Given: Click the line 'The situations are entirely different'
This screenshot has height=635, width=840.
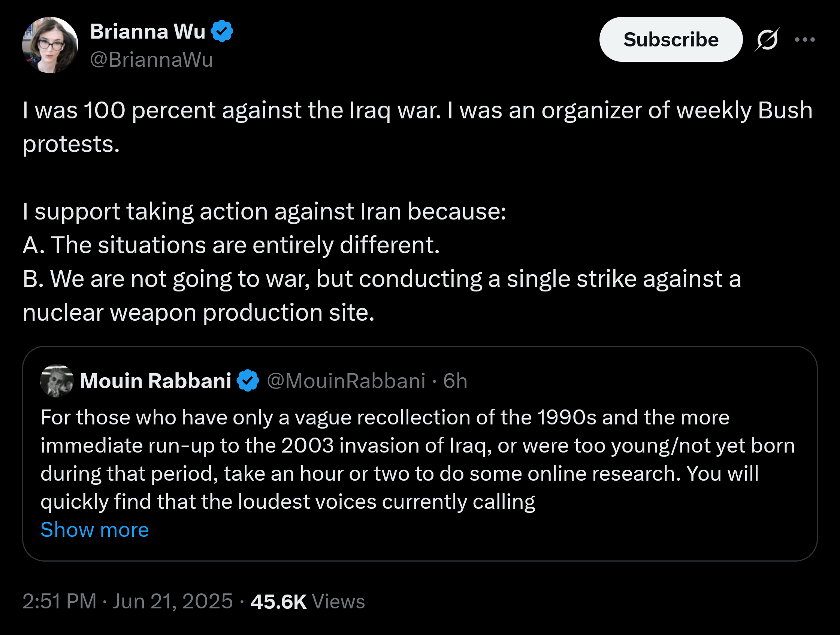Looking at the screenshot, I should pyautogui.click(x=231, y=245).
